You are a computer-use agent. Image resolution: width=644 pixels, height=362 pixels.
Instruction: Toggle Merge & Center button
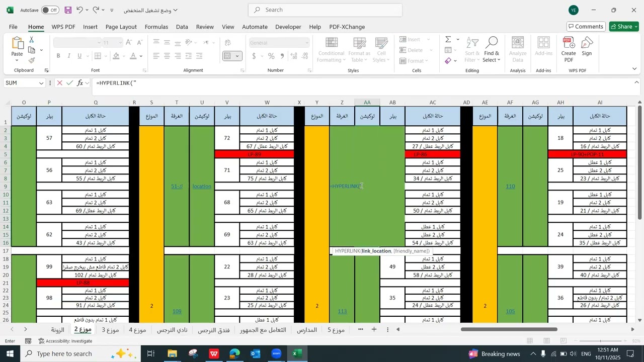(228, 56)
